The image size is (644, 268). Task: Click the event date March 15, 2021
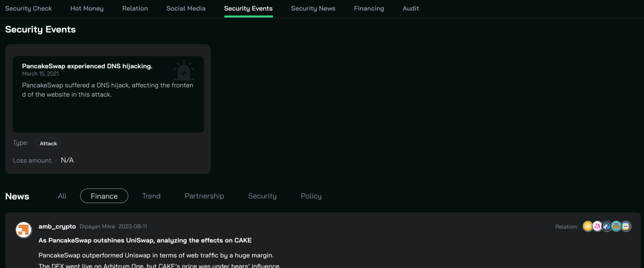(40, 74)
